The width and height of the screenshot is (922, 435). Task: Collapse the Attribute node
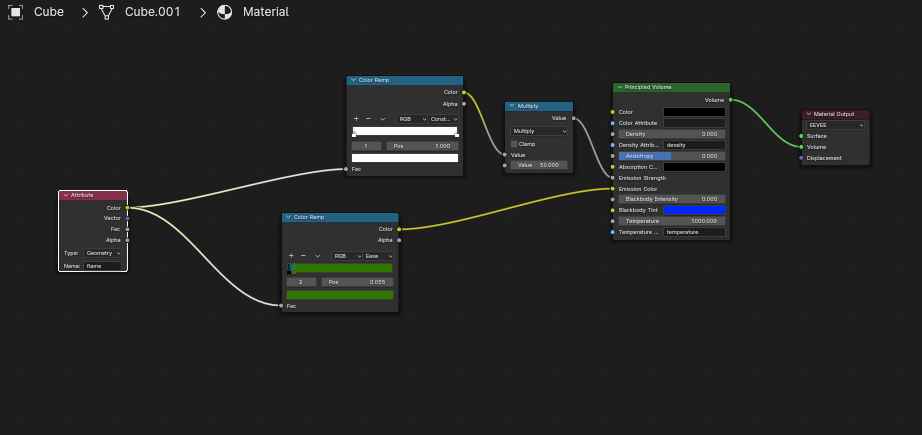click(65, 195)
